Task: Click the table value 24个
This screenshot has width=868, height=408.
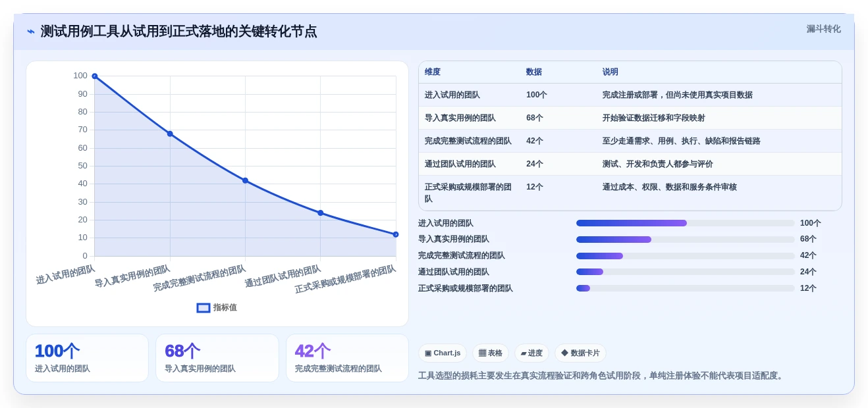Action: [535, 164]
